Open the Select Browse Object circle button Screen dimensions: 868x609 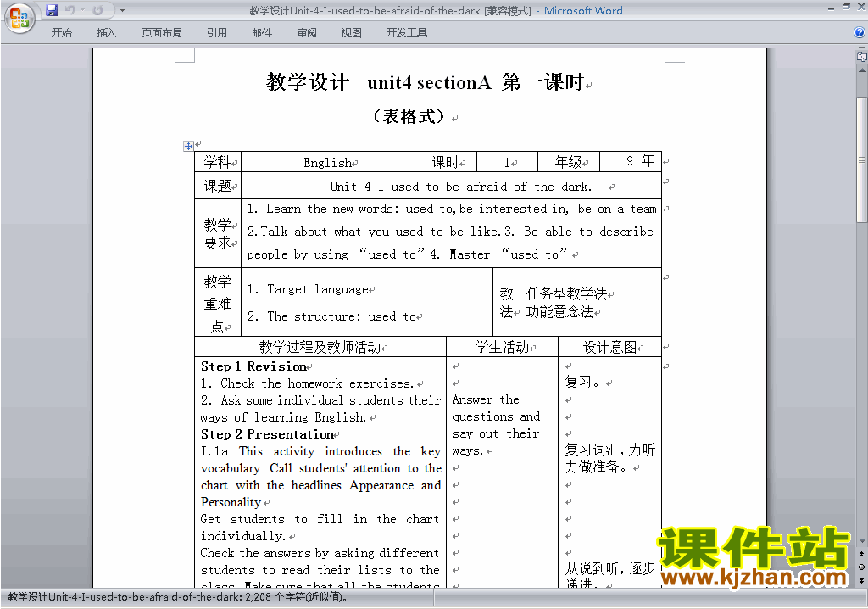coord(861,567)
